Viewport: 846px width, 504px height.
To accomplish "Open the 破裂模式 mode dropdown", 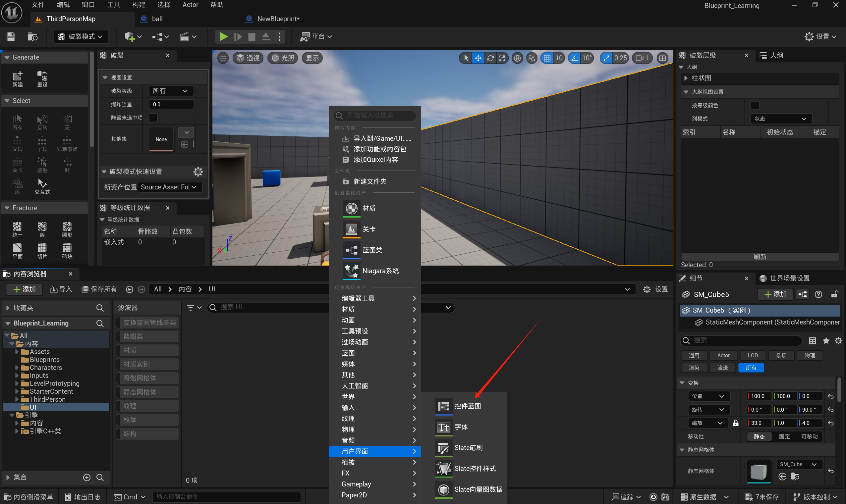I will 81,37.
